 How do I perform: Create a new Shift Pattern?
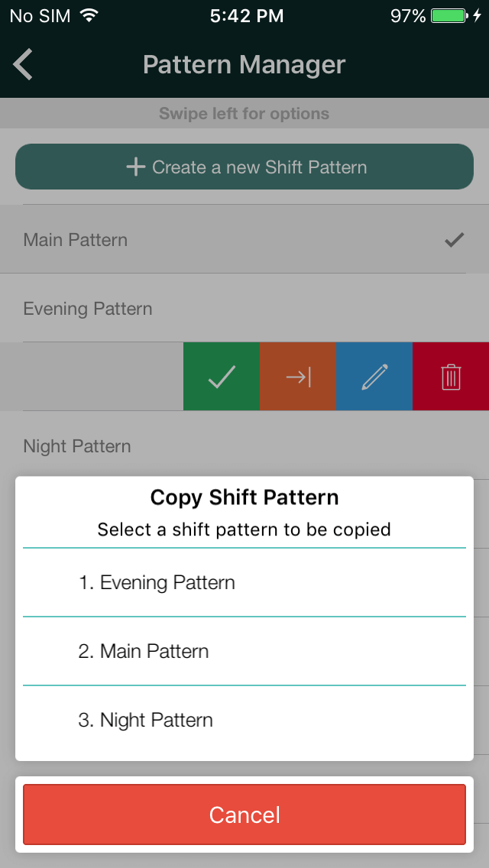click(x=244, y=167)
